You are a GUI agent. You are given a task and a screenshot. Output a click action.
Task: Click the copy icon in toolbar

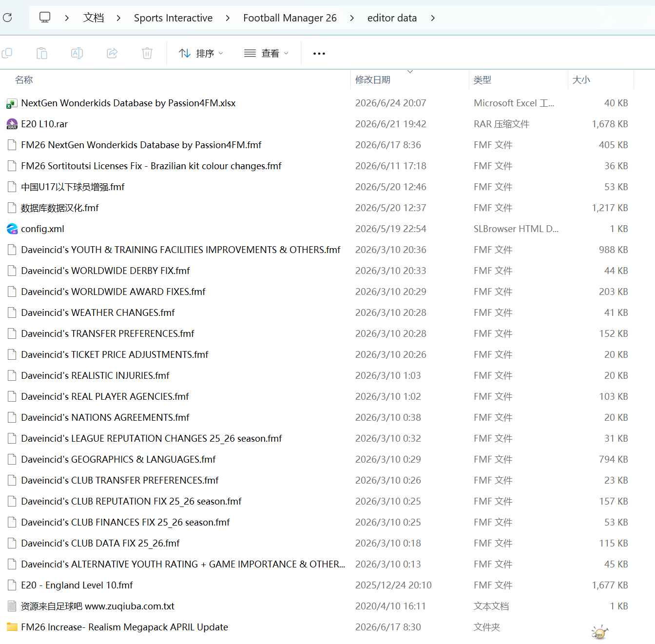7,53
